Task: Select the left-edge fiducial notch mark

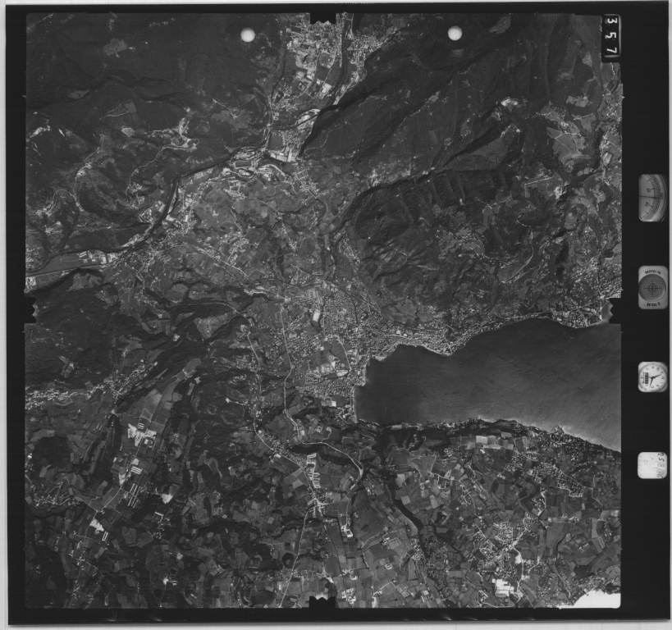Action: point(30,308)
